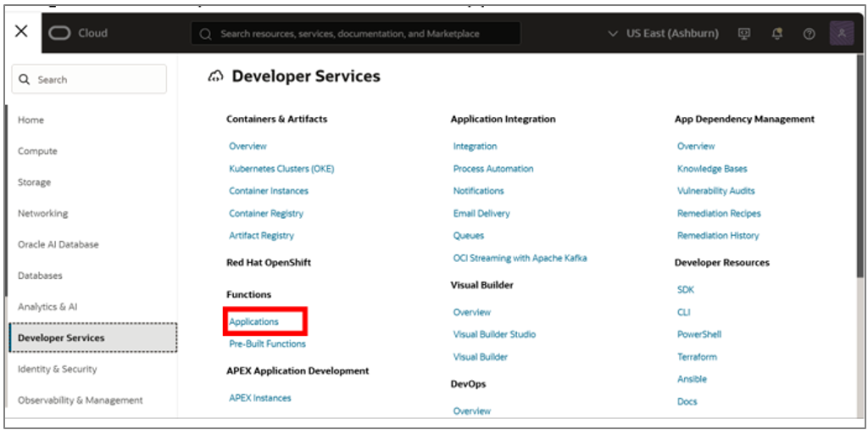Open the Cloud Shell developer tools icon
The height and width of the screenshot is (430, 868).
(x=744, y=33)
